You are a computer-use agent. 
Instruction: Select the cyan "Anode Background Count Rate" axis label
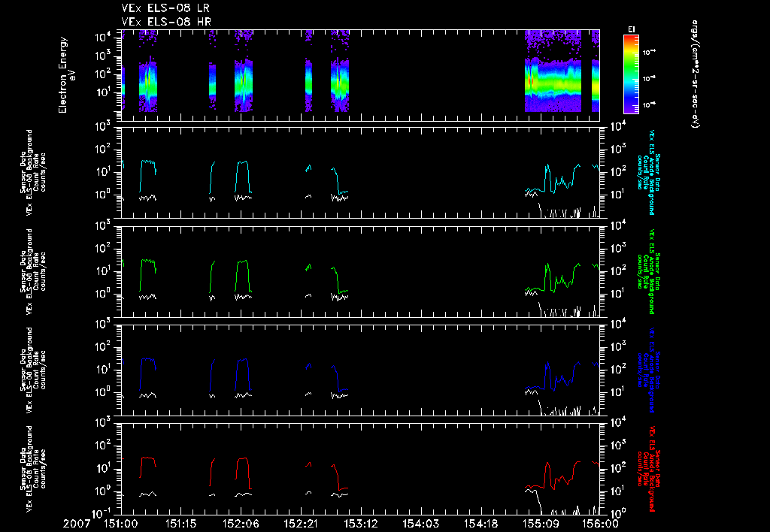(648, 172)
